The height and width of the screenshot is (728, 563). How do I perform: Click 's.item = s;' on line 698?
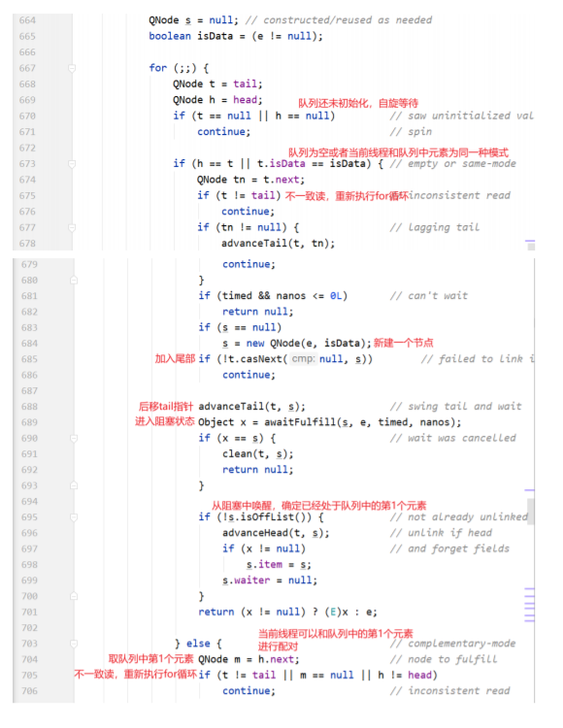point(279,565)
